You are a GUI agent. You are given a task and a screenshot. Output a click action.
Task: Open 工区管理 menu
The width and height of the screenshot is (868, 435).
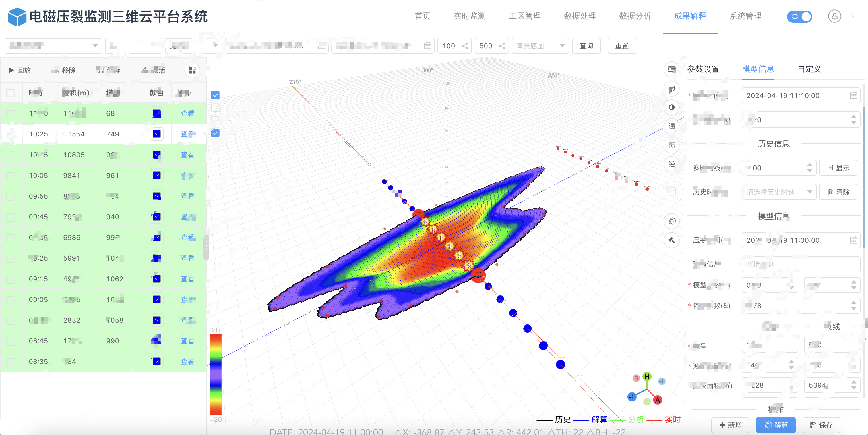(x=525, y=16)
